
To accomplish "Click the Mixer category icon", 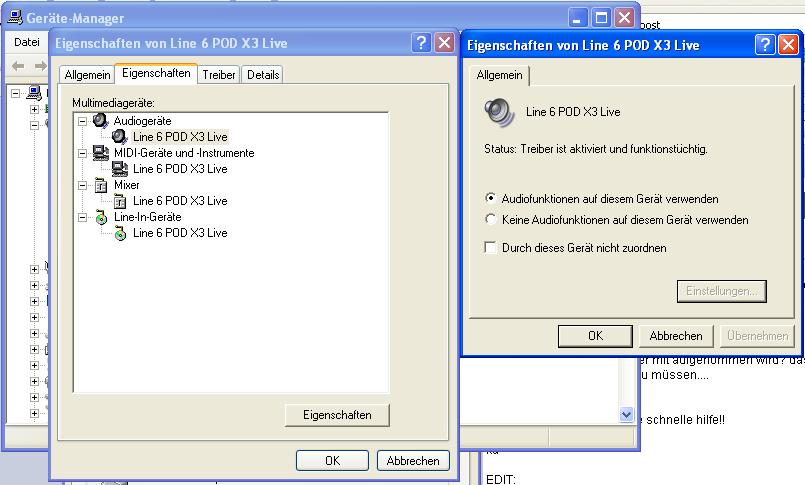I will point(101,185).
